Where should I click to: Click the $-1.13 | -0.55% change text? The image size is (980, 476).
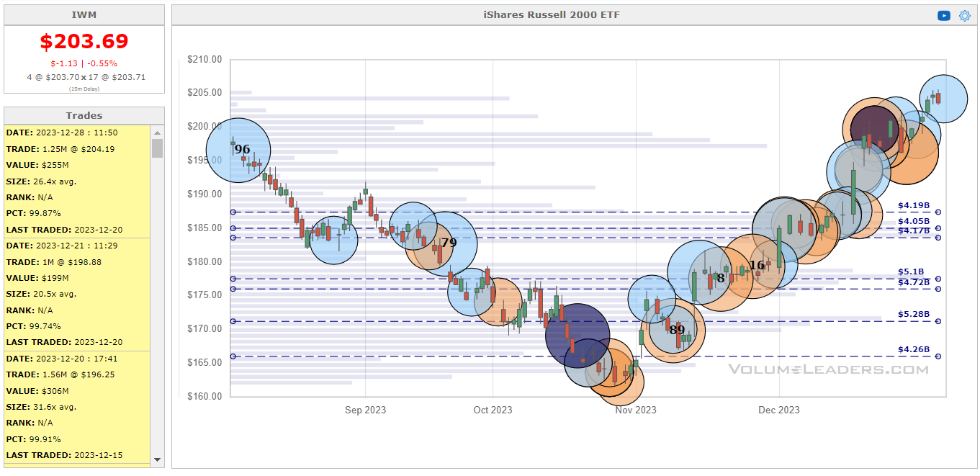coord(84,63)
